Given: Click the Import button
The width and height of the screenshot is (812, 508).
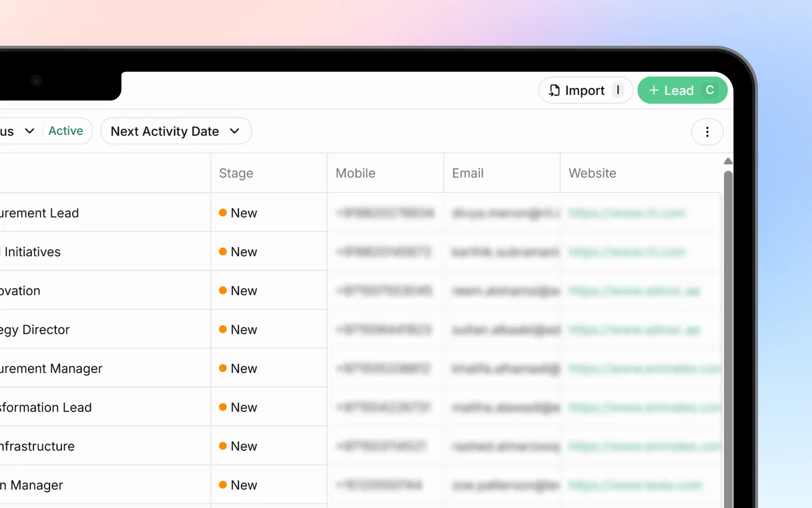Looking at the screenshot, I should point(585,90).
